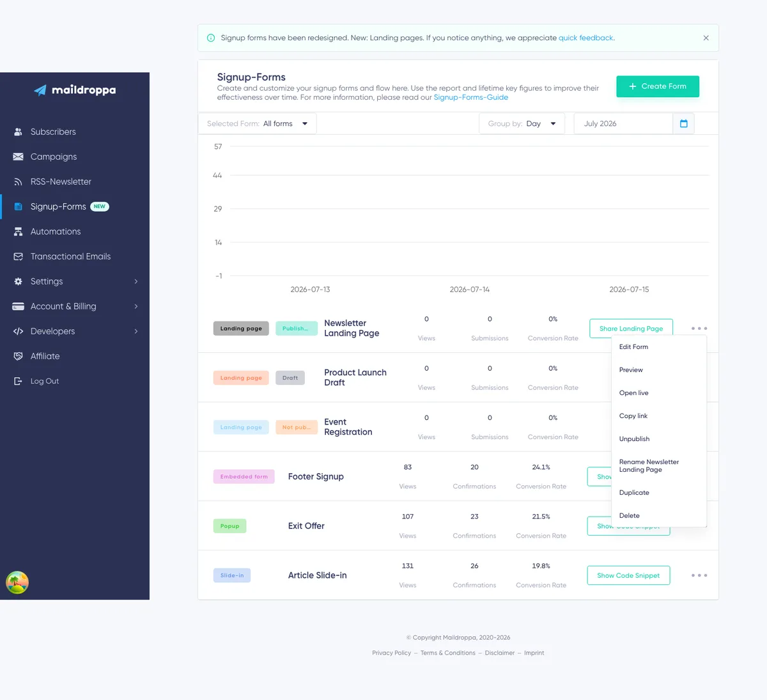Open Automations via its sidebar icon
The width and height of the screenshot is (767, 700).
coord(18,231)
